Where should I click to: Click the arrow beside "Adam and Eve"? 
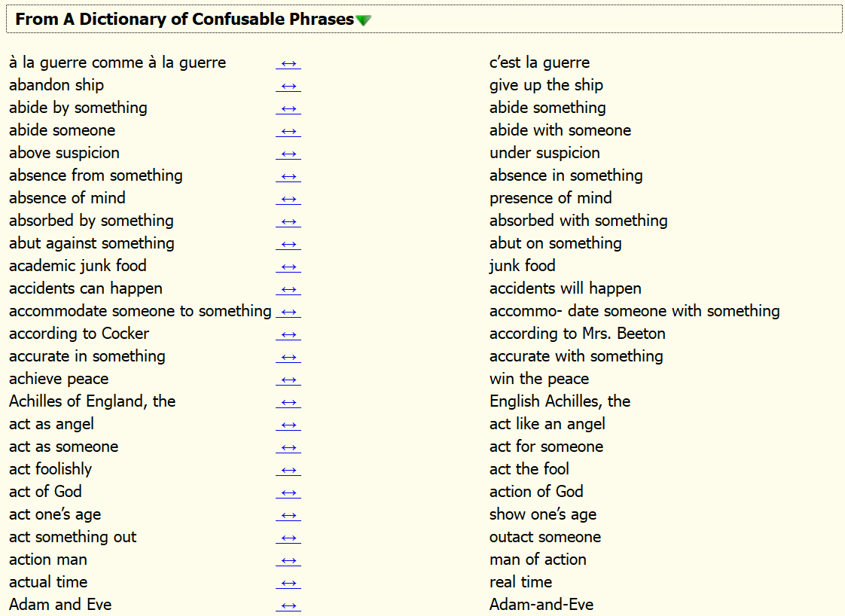coord(288,605)
